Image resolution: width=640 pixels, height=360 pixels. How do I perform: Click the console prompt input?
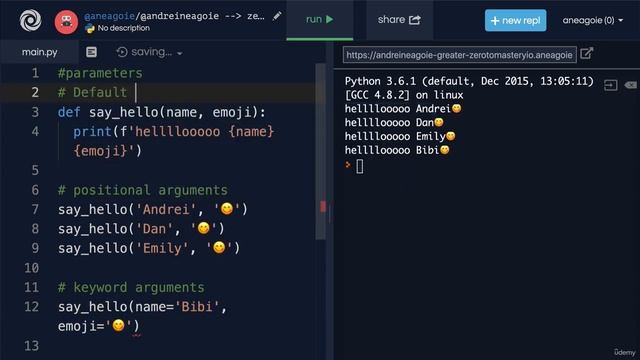click(360, 167)
